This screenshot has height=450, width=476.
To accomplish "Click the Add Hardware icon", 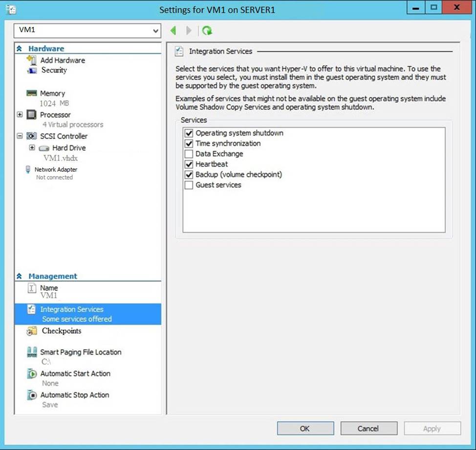I will pyautogui.click(x=32, y=60).
